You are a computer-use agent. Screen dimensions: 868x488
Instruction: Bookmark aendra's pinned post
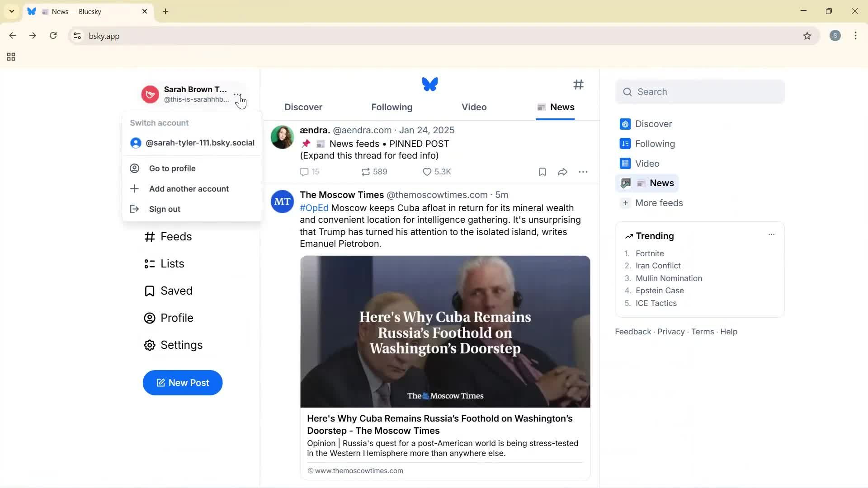pos(542,172)
